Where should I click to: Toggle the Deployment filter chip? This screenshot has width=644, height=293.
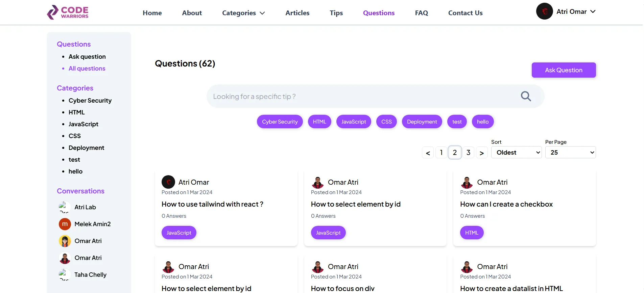click(422, 122)
